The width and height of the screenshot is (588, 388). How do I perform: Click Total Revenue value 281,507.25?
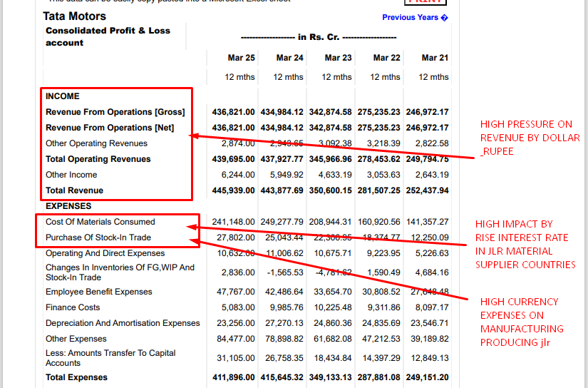click(x=378, y=190)
